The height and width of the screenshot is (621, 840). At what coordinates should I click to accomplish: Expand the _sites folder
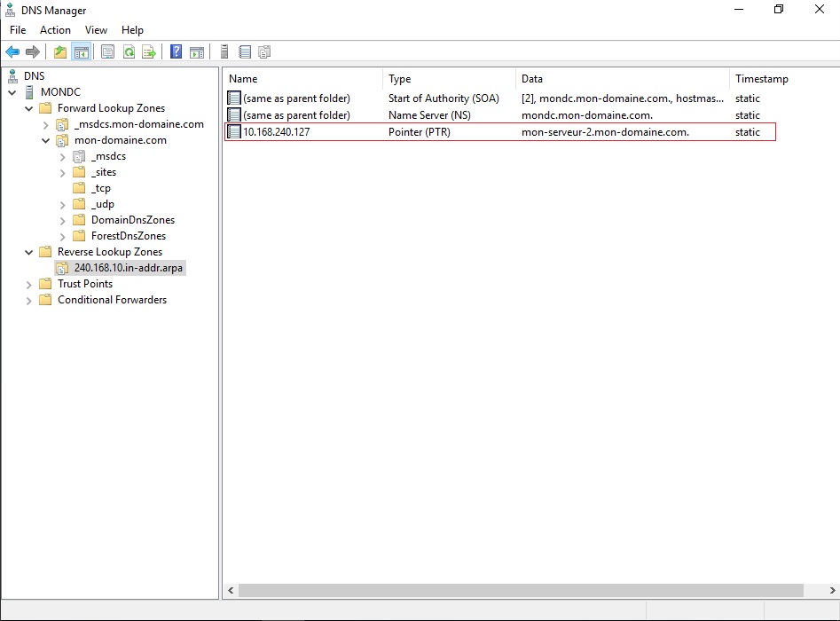63,172
